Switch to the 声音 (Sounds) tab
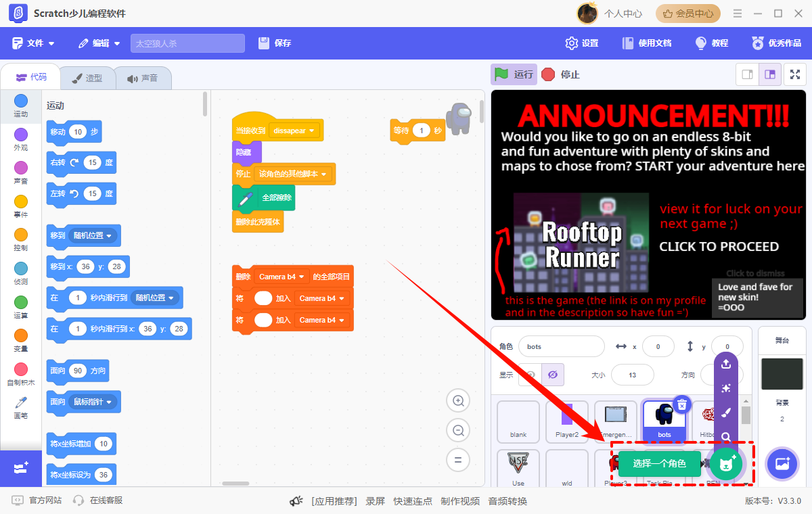 point(142,78)
